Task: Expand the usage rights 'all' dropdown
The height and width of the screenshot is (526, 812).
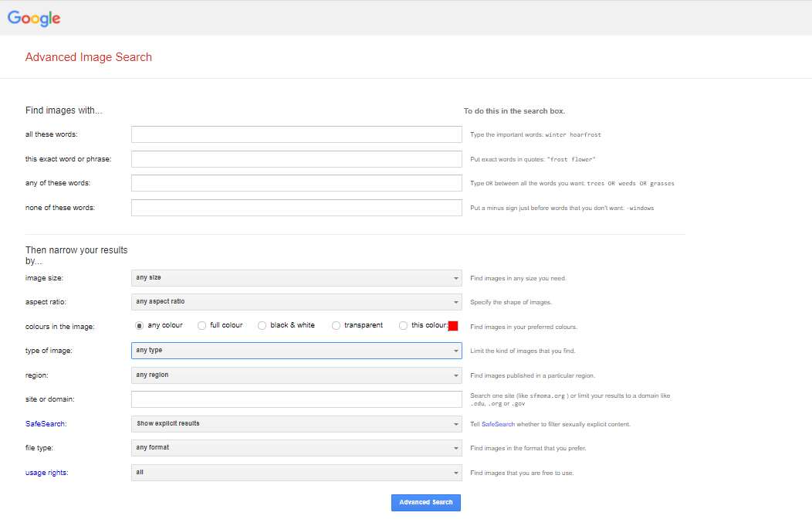Action: point(296,473)
